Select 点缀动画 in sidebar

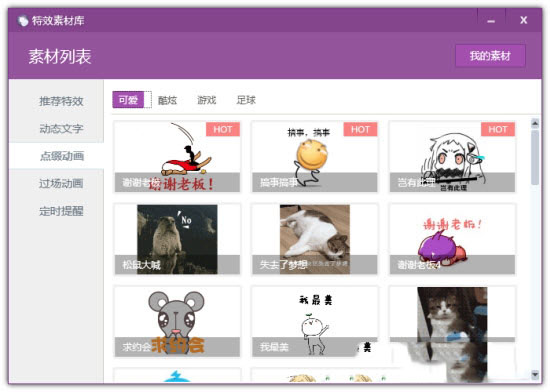pyautogui.click(x=56, y=156)
